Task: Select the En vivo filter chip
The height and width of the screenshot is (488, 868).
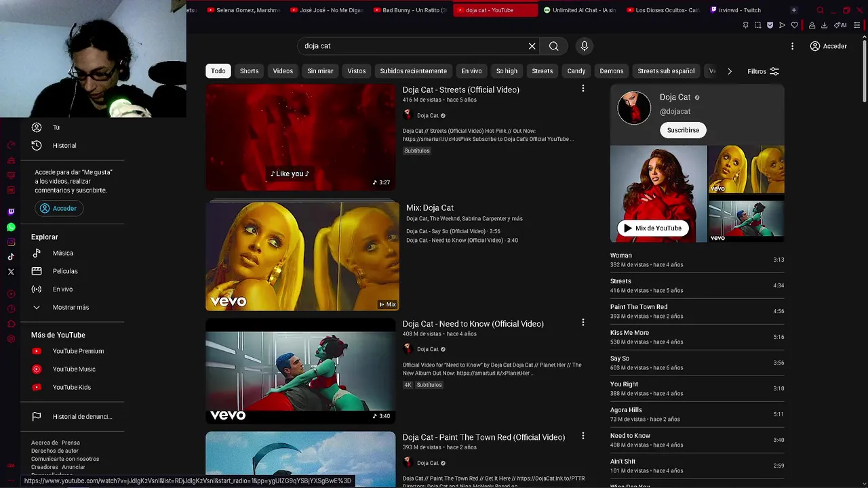Action: point(471,71)
